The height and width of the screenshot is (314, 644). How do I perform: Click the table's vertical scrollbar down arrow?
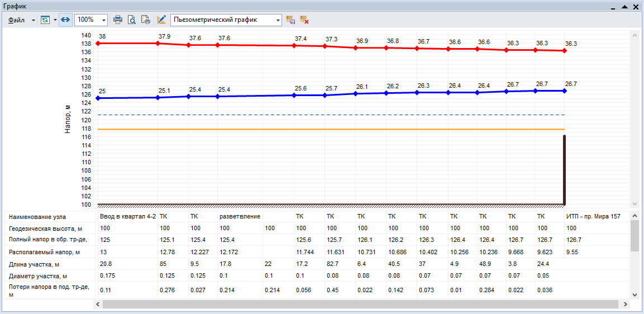(x=635, y=294)
